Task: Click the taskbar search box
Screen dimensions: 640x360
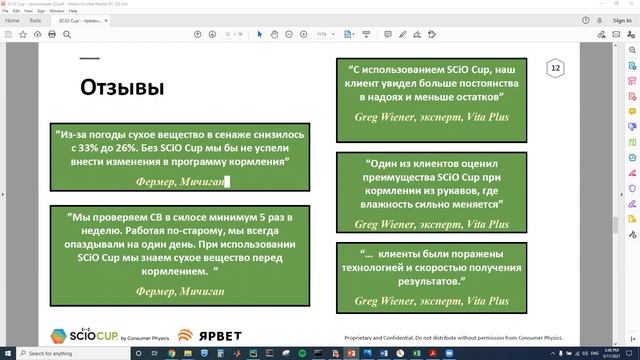Action: pyautogui.click(x=73, y=353)
